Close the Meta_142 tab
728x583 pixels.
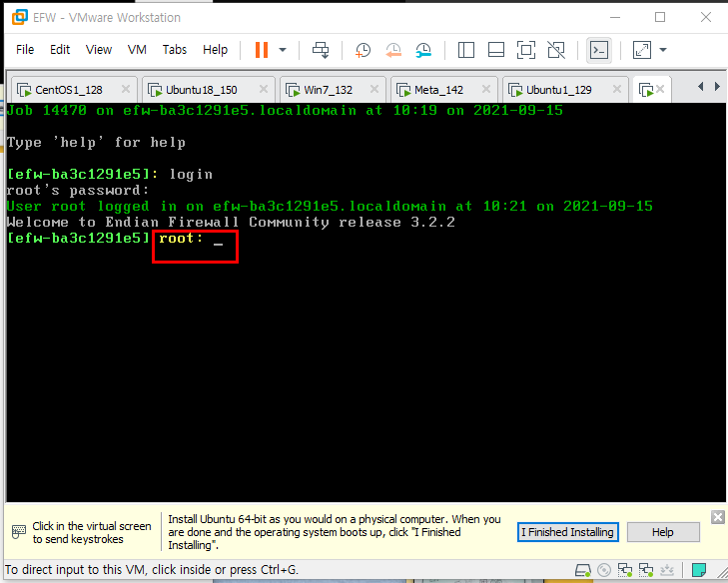tap(486, 89)
